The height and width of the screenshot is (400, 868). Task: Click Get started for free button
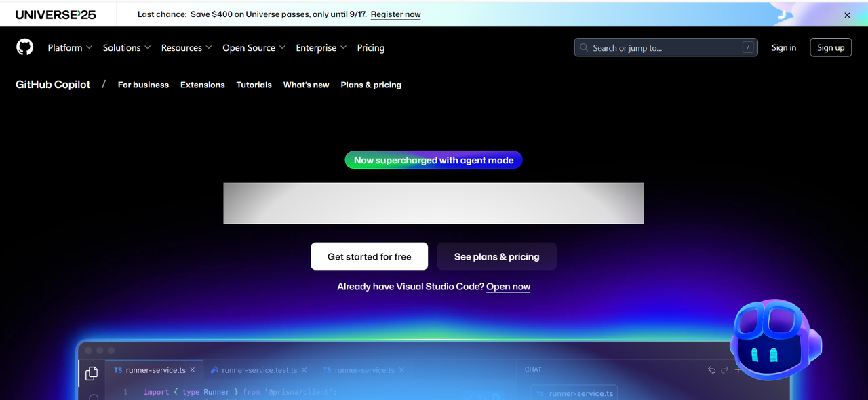tap(370, 256)
